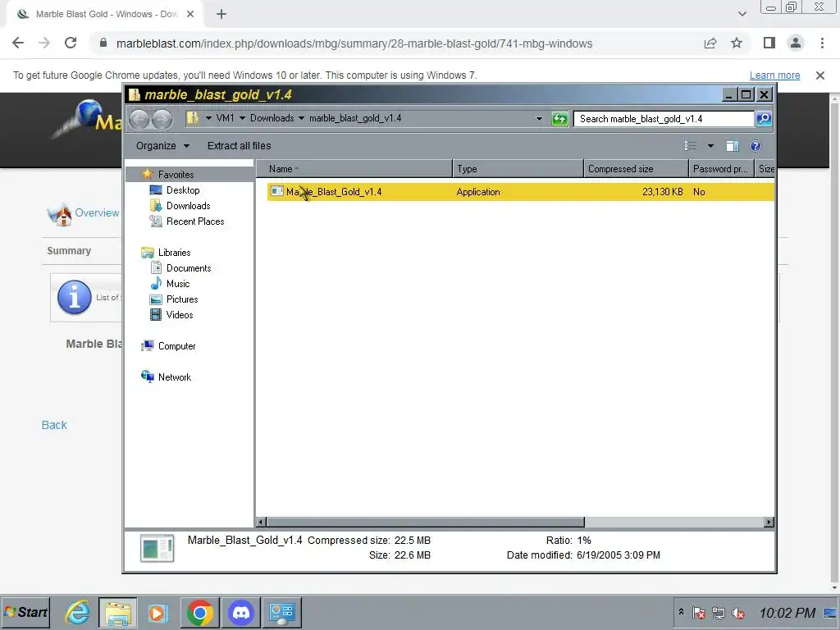Select Favorites in the navigation pane
This screenshot has height=630, width=840.
(x=176, y=175)
